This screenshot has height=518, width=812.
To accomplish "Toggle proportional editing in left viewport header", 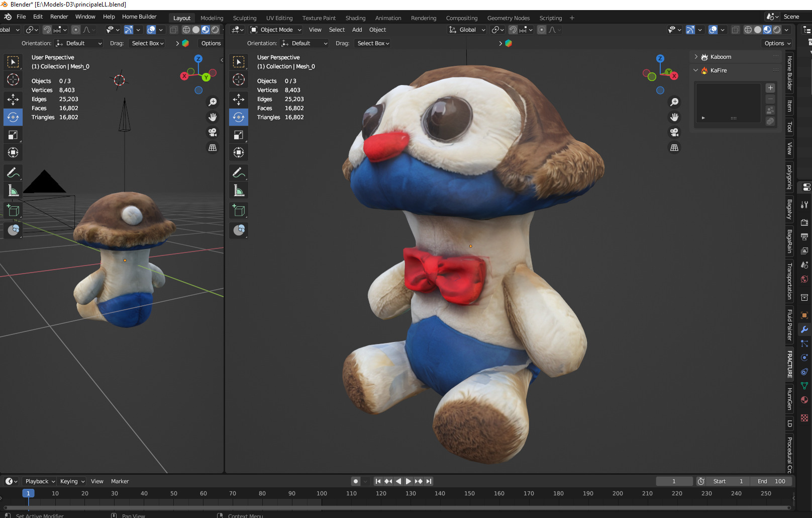I will click(76, 30).
